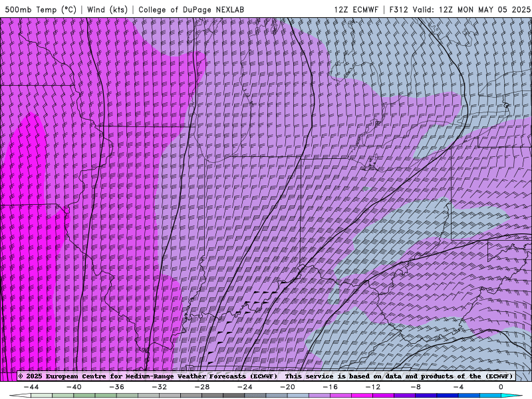This screenshot has width=532, height=399.
Task: Click the -24 legend value
Action: coord(245,387)
